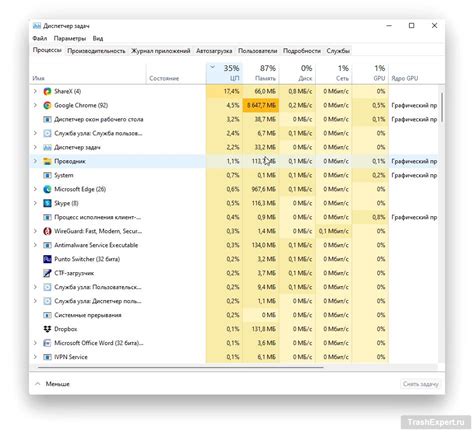The height and width of the screenshot is (432, 474).
Task: Select the Dropbox icon in process list
Action: click(x=47, y=329)
